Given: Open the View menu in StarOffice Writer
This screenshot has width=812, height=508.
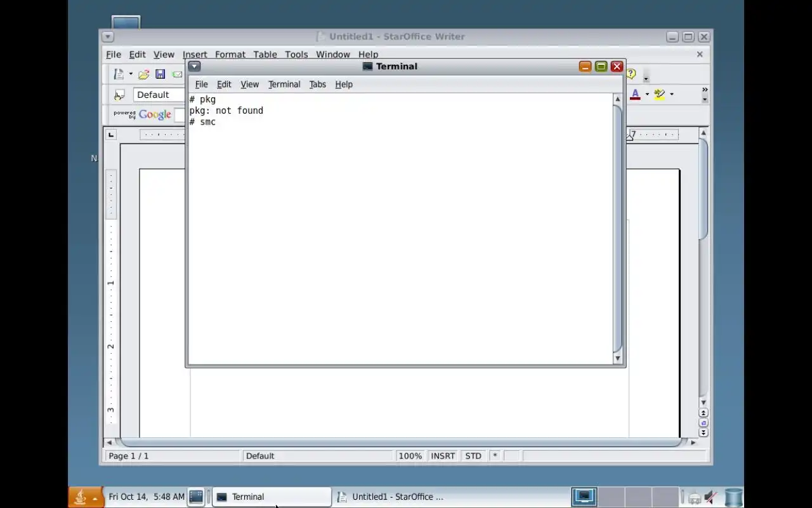Looking at the screenshot, I should [164, 55].
